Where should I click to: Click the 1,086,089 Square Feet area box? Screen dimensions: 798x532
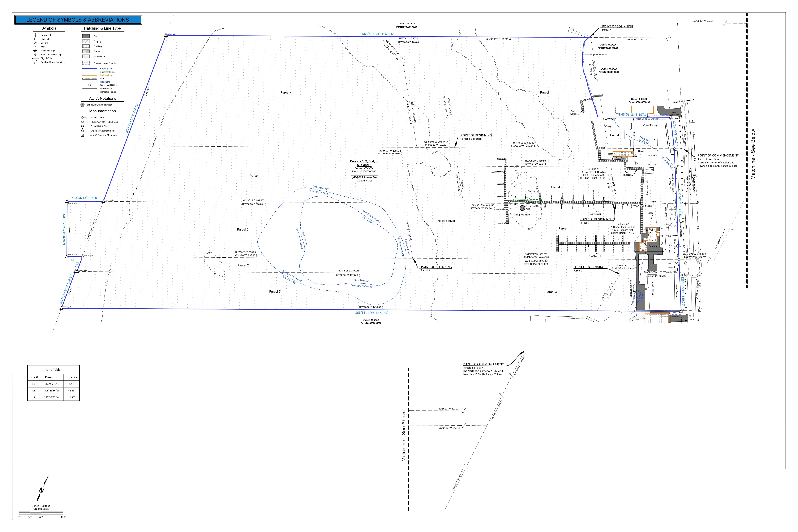364,179
